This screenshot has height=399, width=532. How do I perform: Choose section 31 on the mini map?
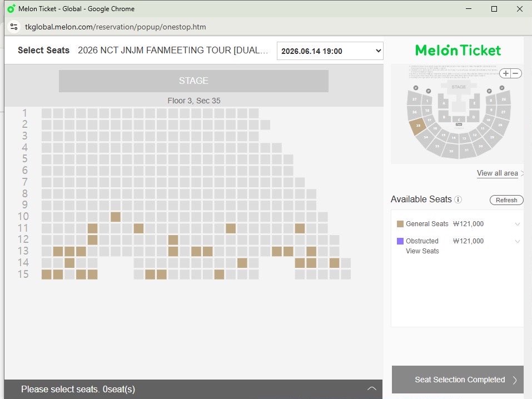(x=466, y=150)
